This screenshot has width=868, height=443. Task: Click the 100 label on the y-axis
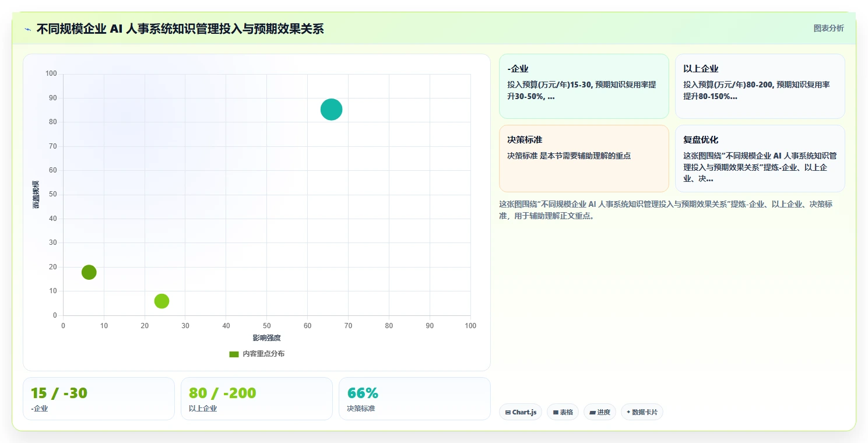(51, 73)
